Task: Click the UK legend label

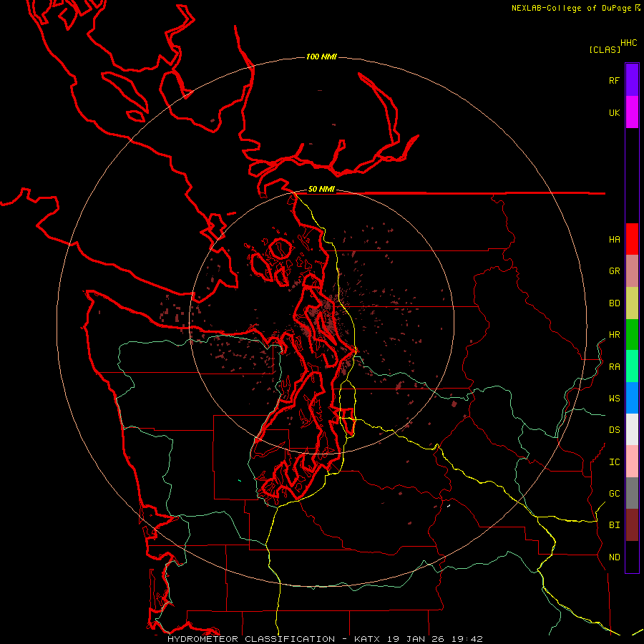Action: (x=614, y=112)
